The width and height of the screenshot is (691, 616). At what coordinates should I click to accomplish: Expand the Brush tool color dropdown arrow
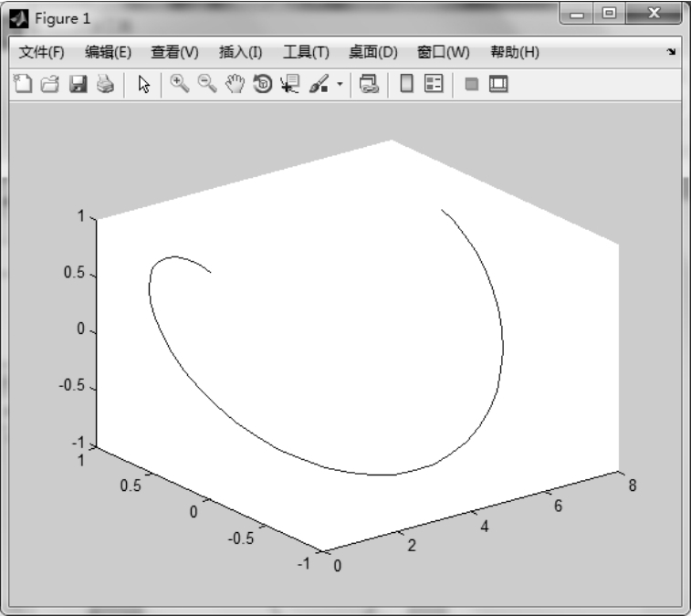[x=340, y=85]
